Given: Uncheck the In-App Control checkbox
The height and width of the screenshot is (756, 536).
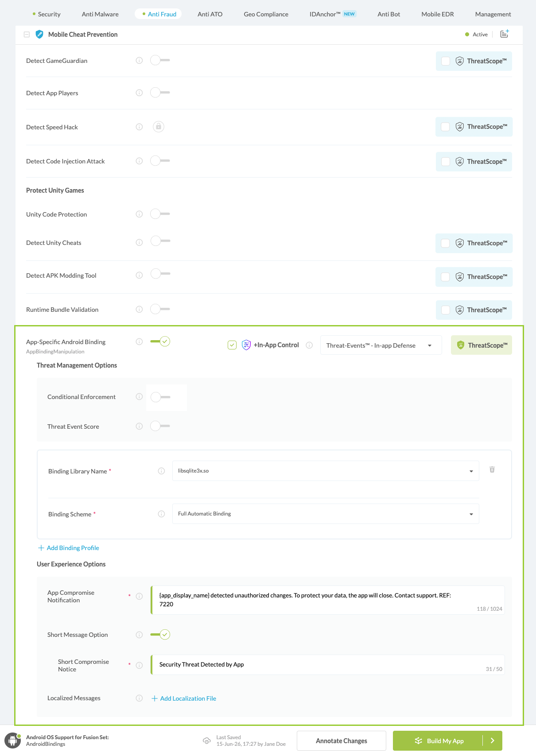Looking at the screenshot, I should [232, 345].
